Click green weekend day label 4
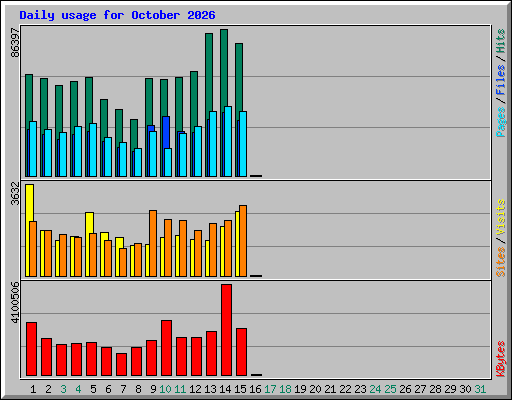The image size is (512, 400). pyautogui.click(x=78, y=389)
